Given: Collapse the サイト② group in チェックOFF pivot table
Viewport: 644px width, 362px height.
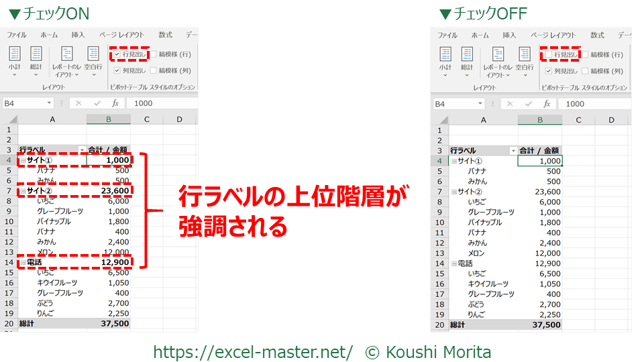Looking at the screenshot, I should pyautogui.click(x=453, y=192).
